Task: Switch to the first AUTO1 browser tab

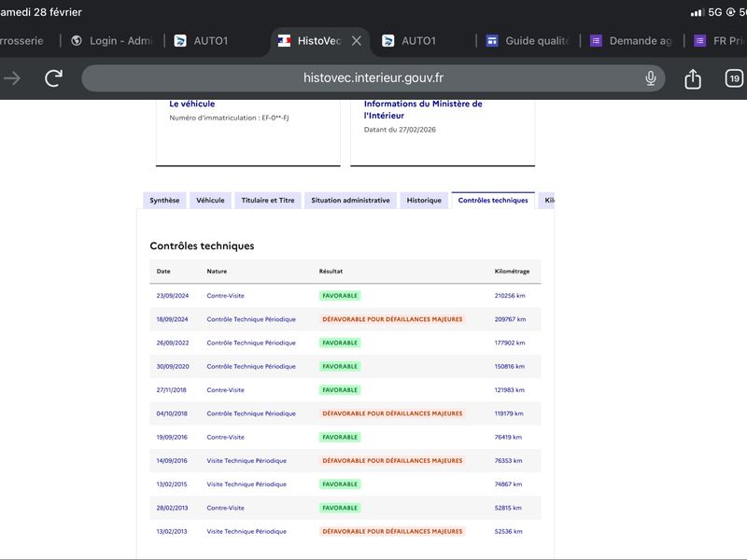Action: tap(210, 41)
